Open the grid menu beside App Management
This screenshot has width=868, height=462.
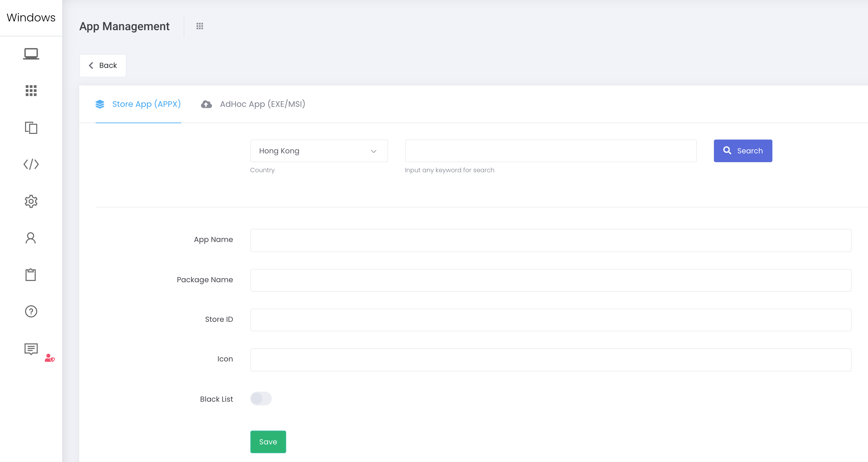(x=200, y=26)
